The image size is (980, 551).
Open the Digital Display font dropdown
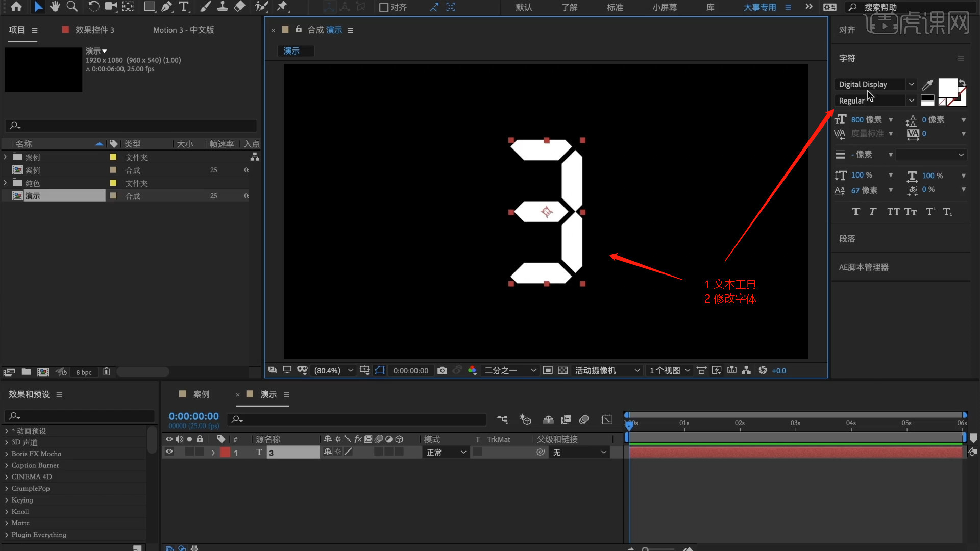tap(911, 84)
